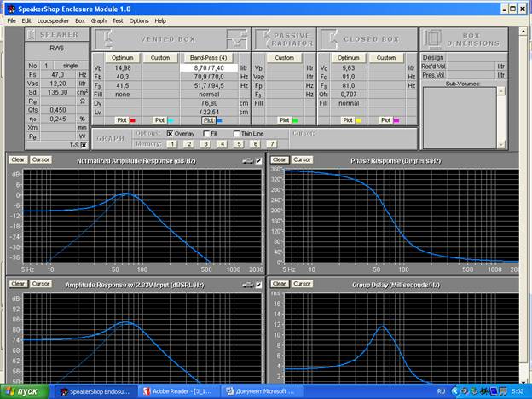This screenshot has height=399, width=532.
Task: Click the red Plot button for vented Optimum
Action: tap(122, 120)
